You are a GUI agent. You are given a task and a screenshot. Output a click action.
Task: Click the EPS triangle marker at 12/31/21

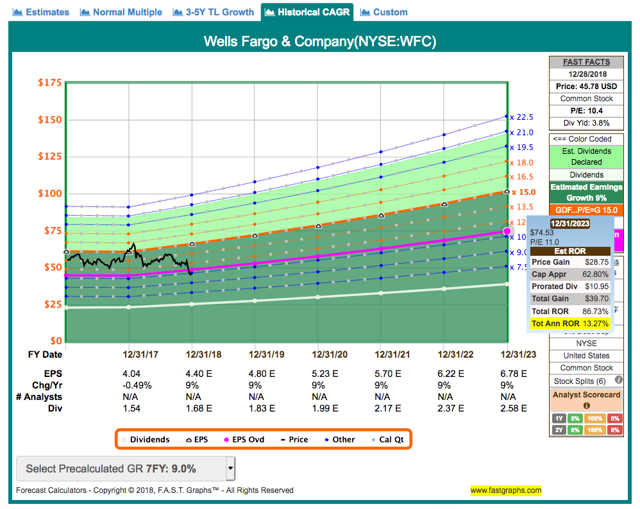click(381, 216)
